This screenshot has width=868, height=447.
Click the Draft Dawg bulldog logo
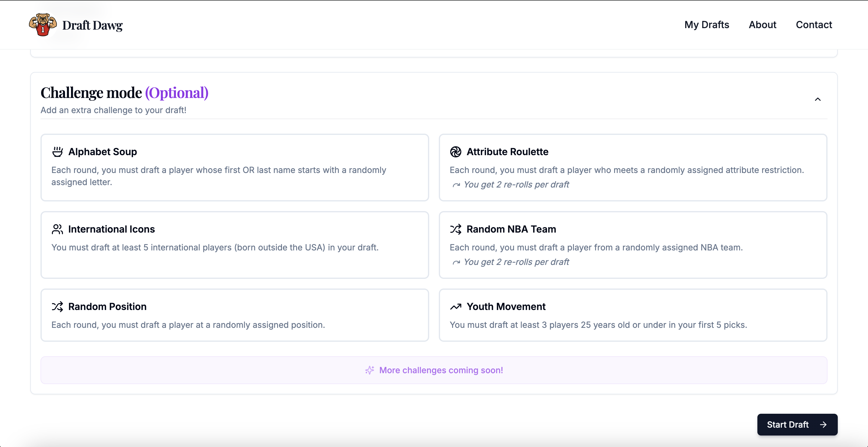pyautogui.click(x=42, y=24)
